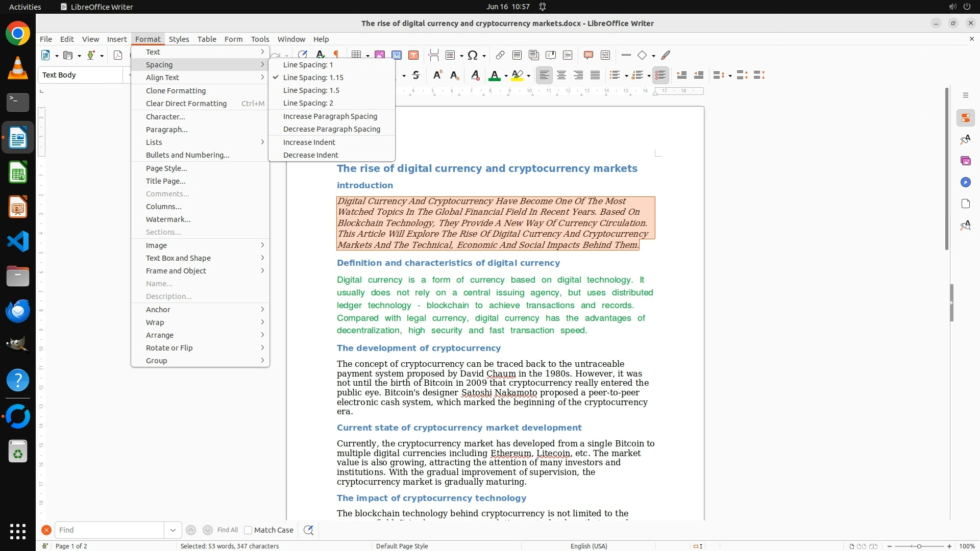
Task: Select Line Spacing: 1.5 option
Action: (311, 90)
